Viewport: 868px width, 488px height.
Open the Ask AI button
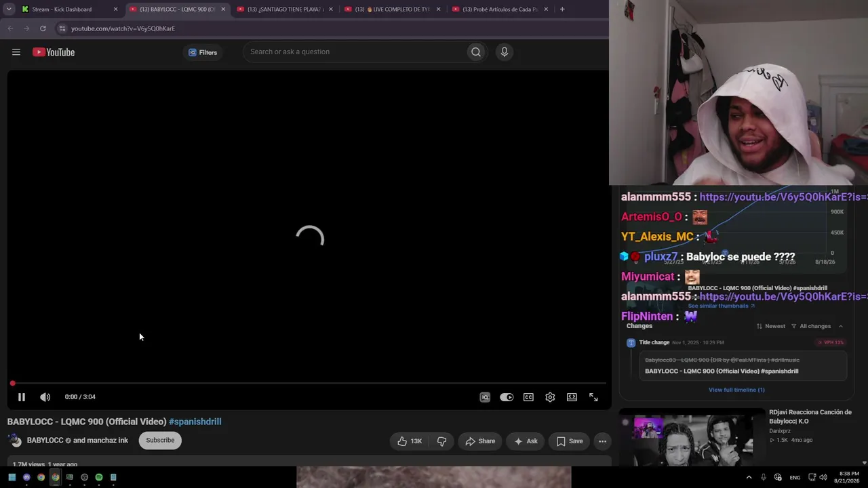pos(526,441)
